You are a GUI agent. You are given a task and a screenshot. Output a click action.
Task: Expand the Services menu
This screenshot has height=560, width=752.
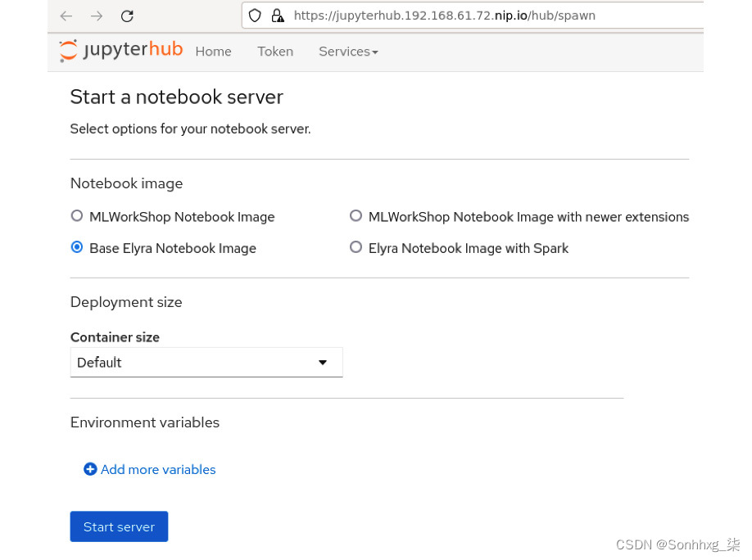(x=348, y=52)
